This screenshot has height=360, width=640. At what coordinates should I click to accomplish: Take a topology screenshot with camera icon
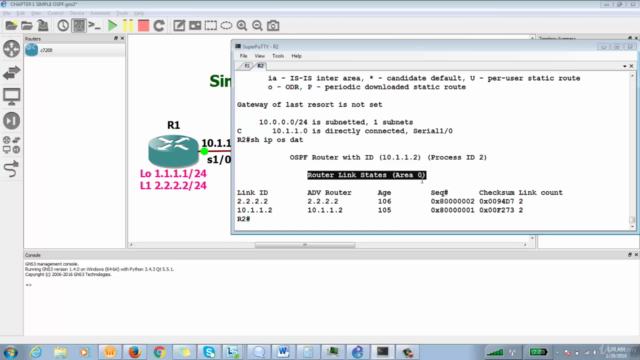coord(273,26)
